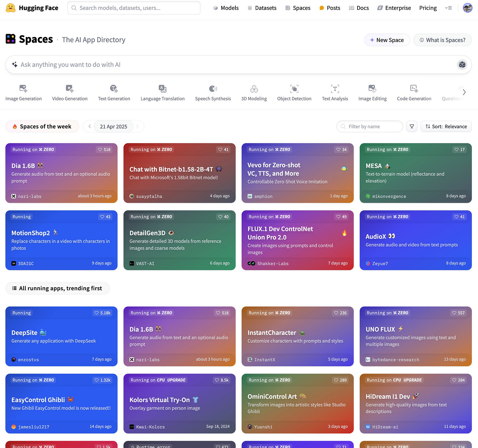Open the user profile avatar

tap(467, 8)
